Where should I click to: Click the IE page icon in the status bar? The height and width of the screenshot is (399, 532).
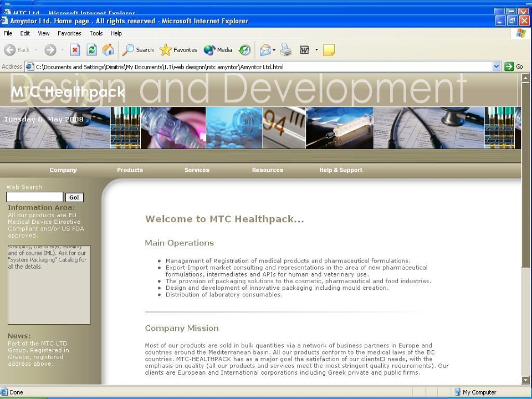pos(4,392)
